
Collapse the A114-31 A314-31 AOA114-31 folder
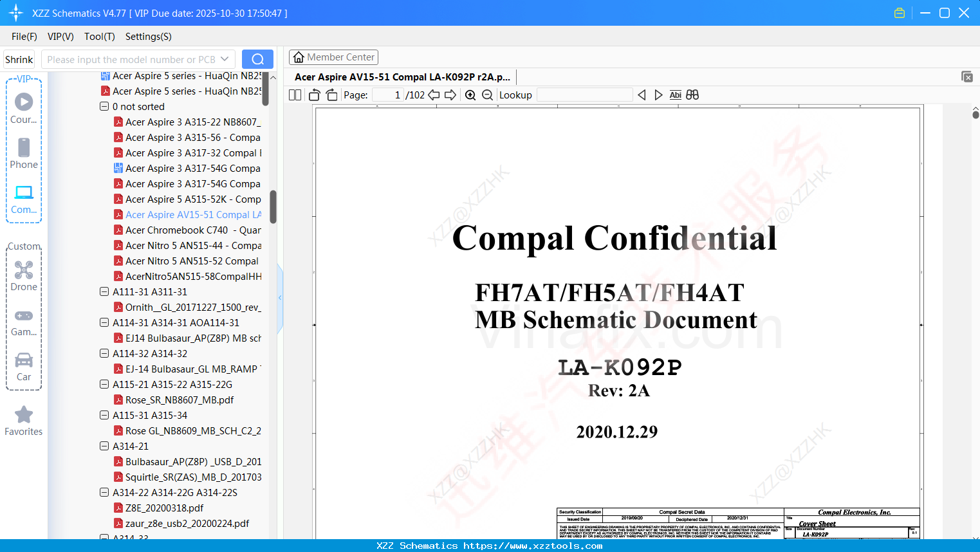tap(104, 322)
